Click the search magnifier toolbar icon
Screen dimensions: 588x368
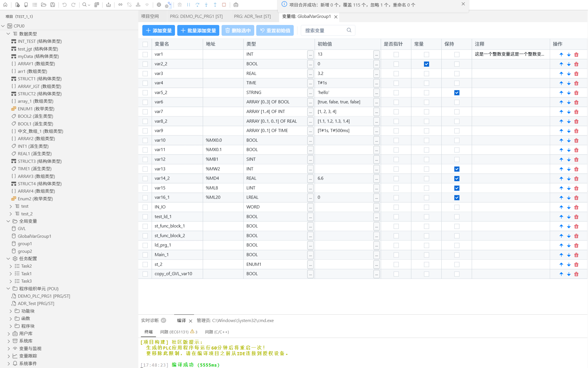click(x=84, y=5)
